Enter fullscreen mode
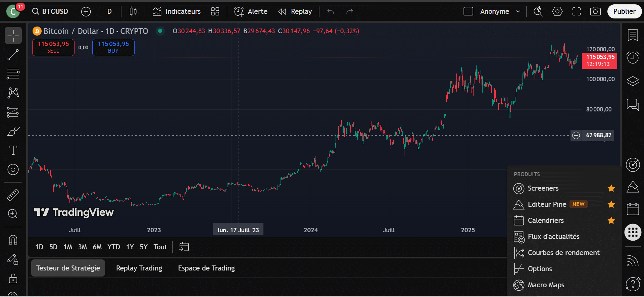Screen dimensions: 644x297 tap(576, 11)
